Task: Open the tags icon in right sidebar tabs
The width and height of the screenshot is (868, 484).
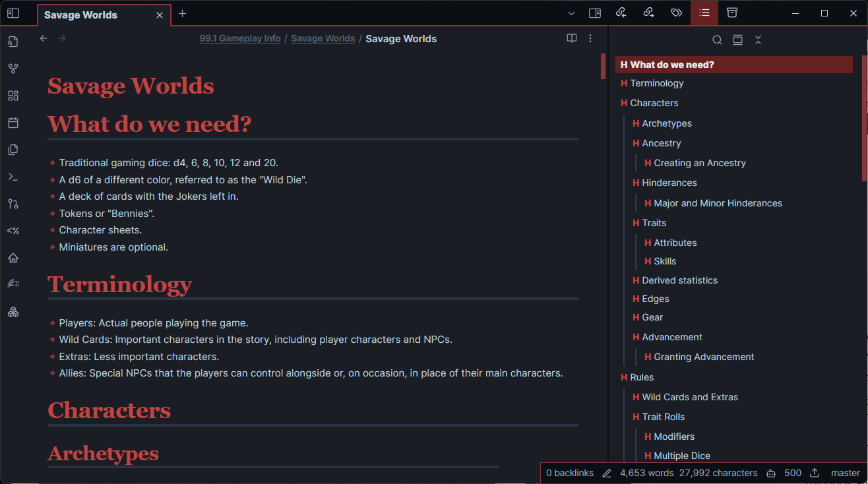Action: tap(676, 13)
